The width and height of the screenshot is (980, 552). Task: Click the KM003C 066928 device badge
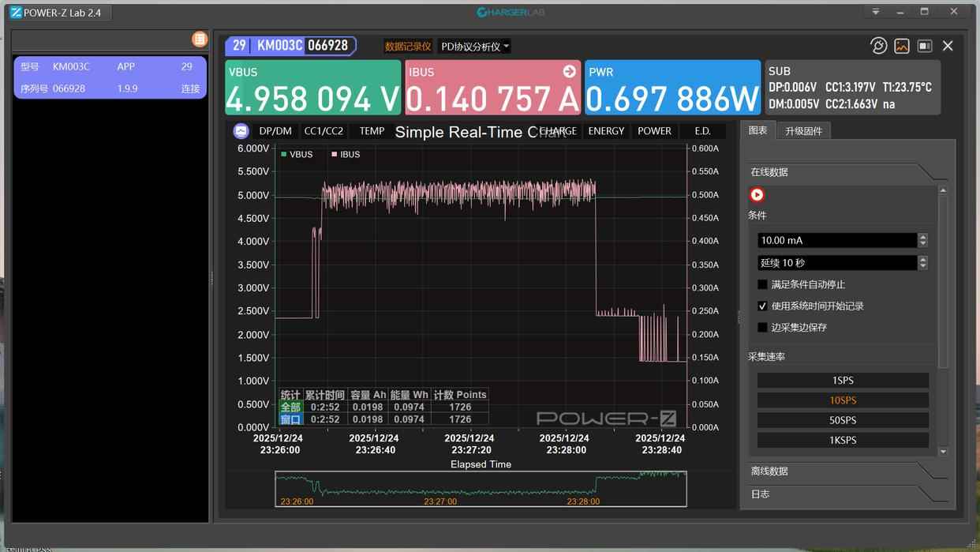tap(291, 46)
